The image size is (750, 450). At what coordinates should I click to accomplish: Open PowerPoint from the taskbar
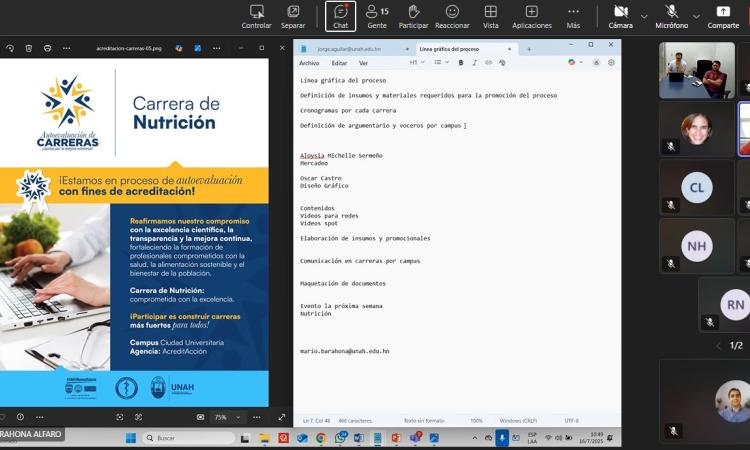396,438
